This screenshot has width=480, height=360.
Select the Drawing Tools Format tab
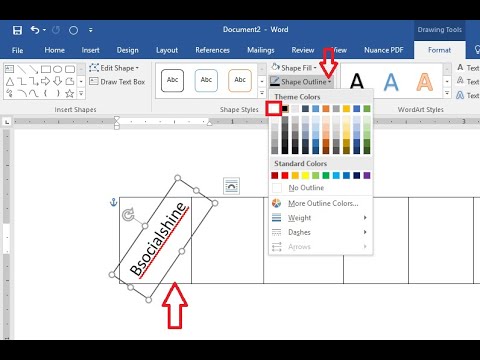439,50
